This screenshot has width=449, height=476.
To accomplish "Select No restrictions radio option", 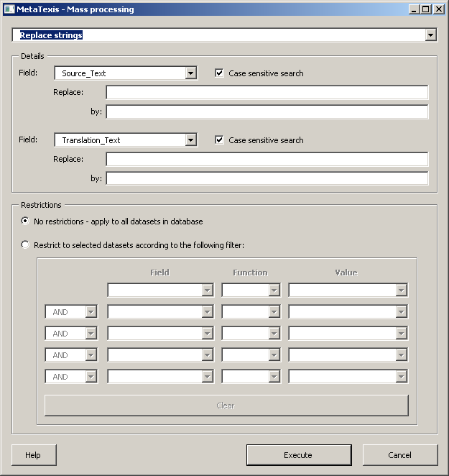I will point(25,221).
